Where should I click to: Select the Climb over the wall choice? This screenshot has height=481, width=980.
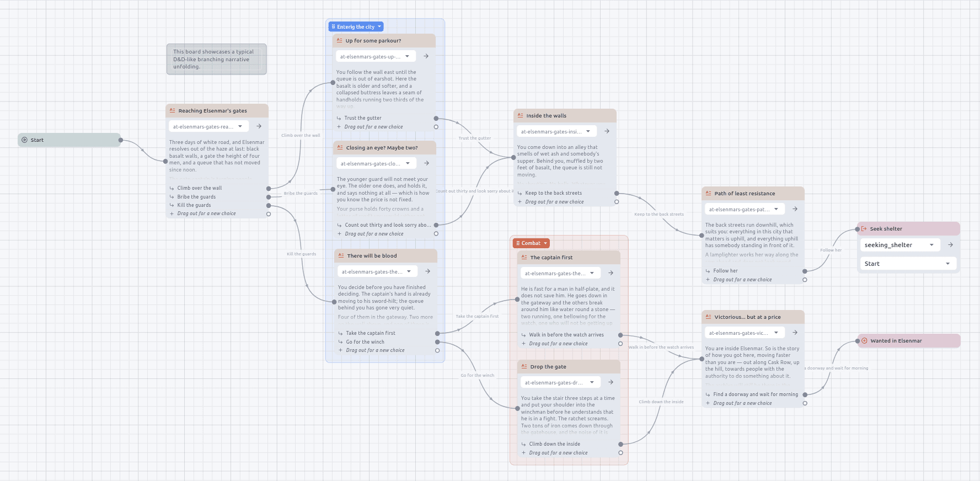[200, 188]
